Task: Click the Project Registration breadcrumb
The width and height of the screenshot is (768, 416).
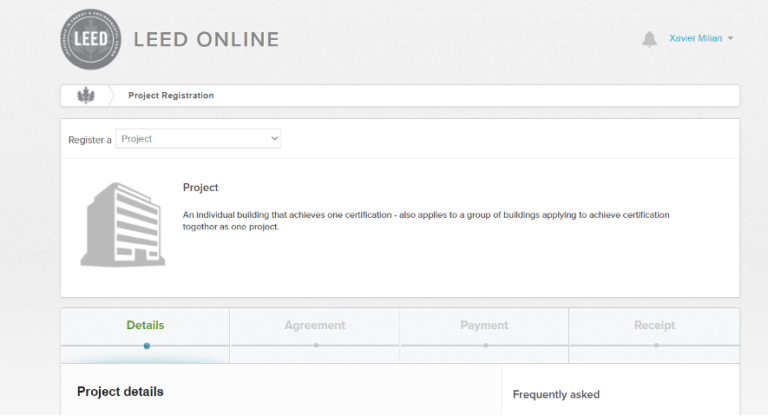Action: click(171, 96)
